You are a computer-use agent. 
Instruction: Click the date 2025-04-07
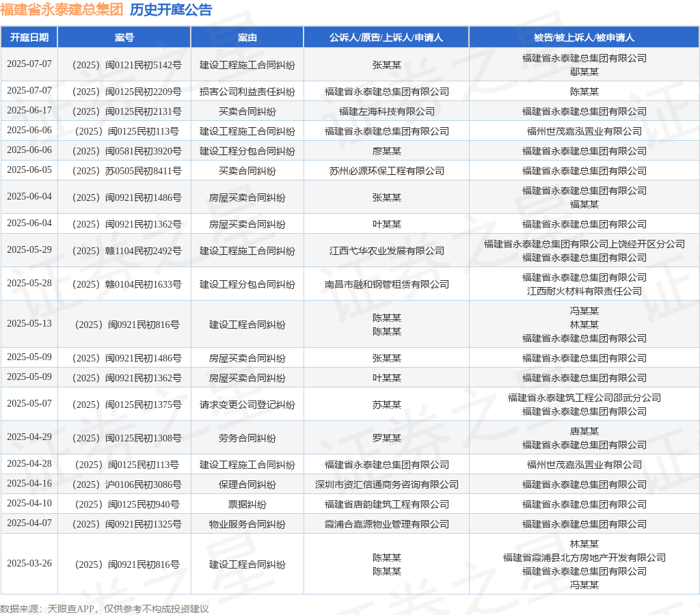click(29, 523)
